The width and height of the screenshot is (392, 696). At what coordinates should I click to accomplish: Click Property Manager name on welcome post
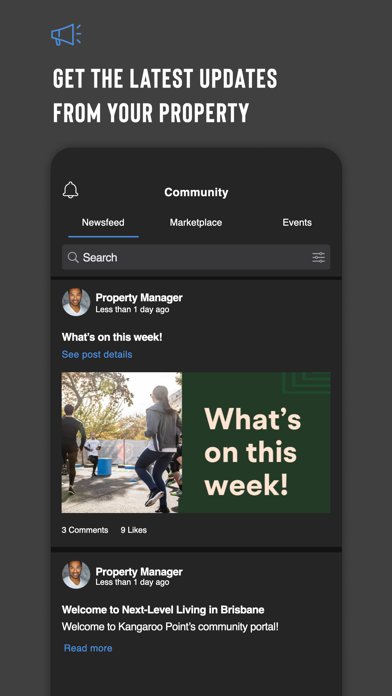(139, 572)
